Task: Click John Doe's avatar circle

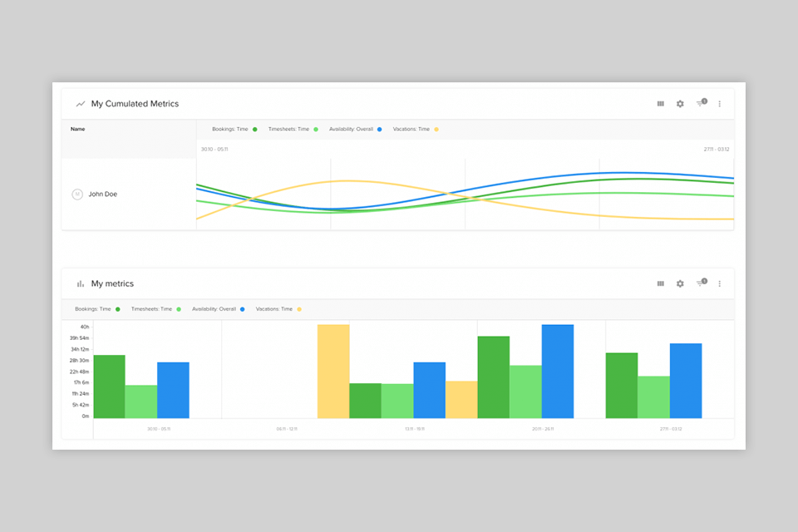Action: pos(77,195)
